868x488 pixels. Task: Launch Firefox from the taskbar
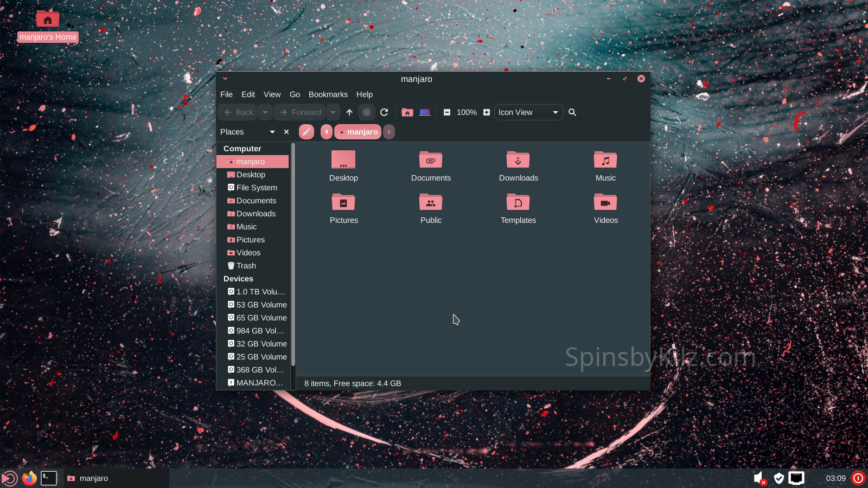coord(29,478)
